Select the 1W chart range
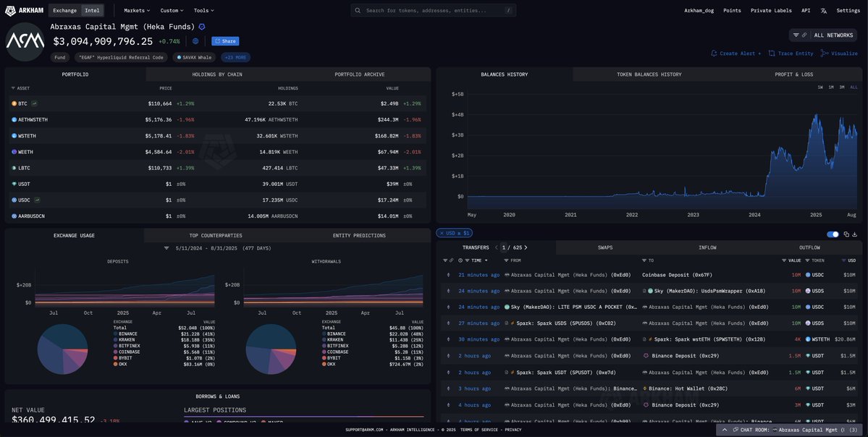This screenshot has width=868, height=437. pos(820,88)
